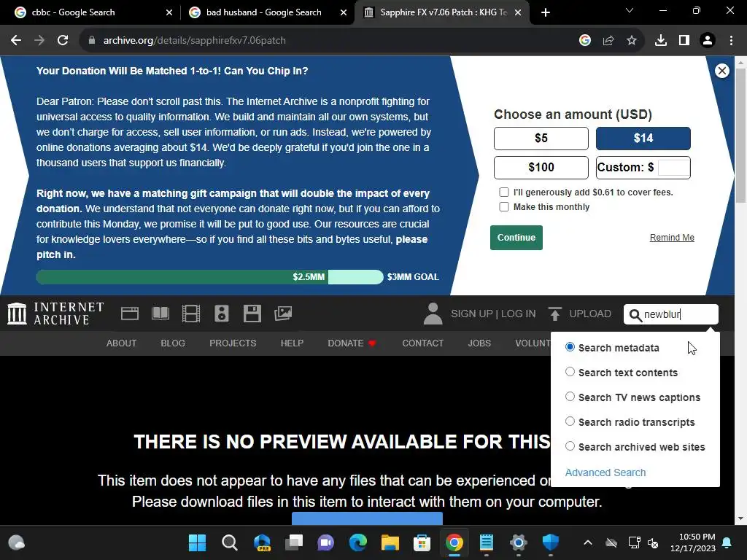Click the SIGN UP link

(472, 314)
